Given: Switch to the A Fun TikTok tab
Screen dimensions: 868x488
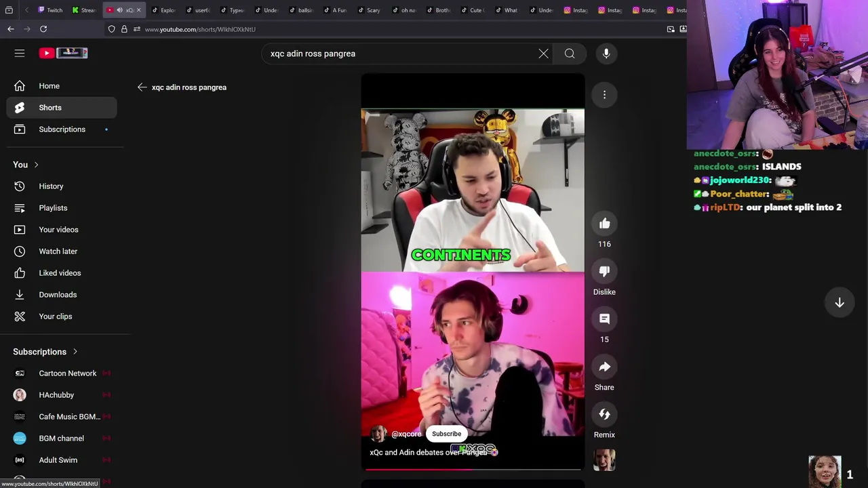Looking at the screenshot, I should (x=335, y=10).
